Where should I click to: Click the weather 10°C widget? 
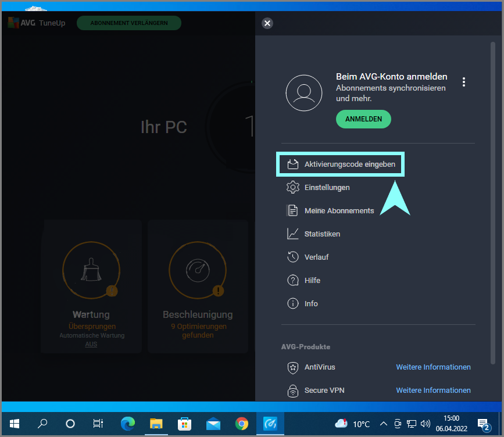(x=353, y=424)
